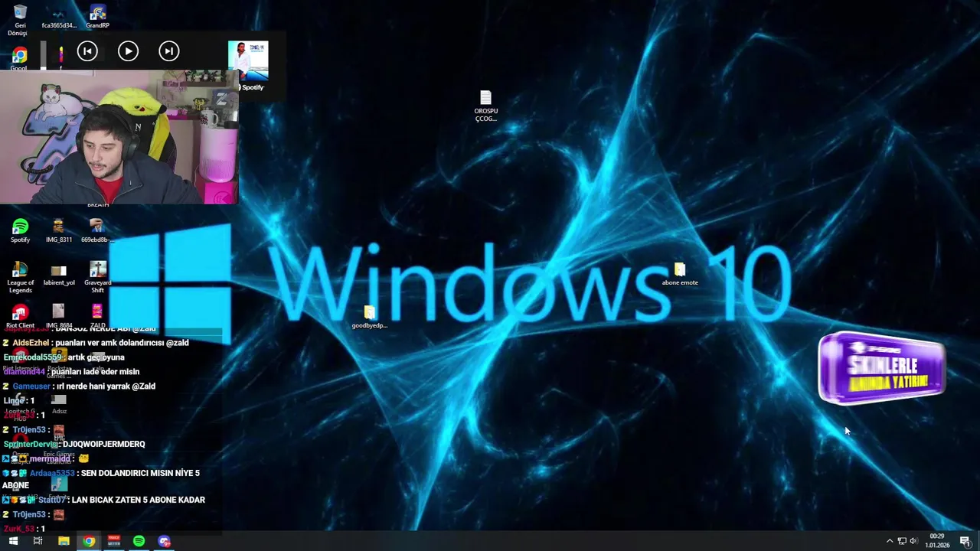980x551 pixels.
Task: Open File Explorer from the taskbar
Action: 64,541
